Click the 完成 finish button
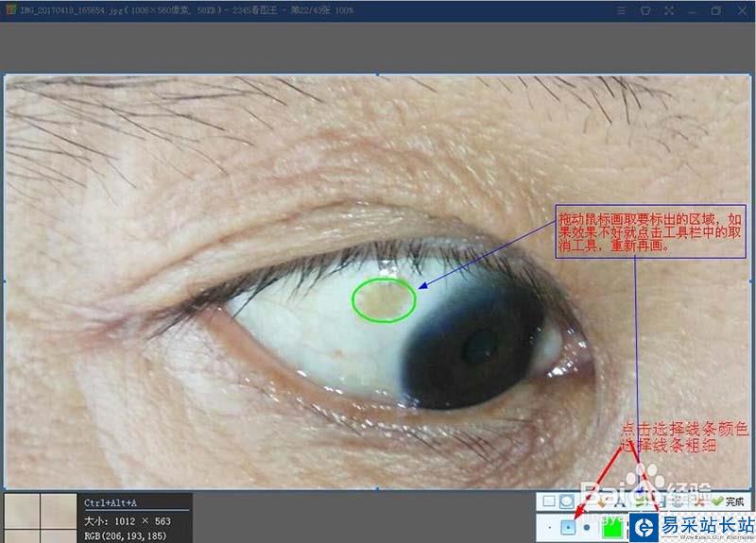Image resolution: width=756 pixels, height=543 pixels. point(729,501)
